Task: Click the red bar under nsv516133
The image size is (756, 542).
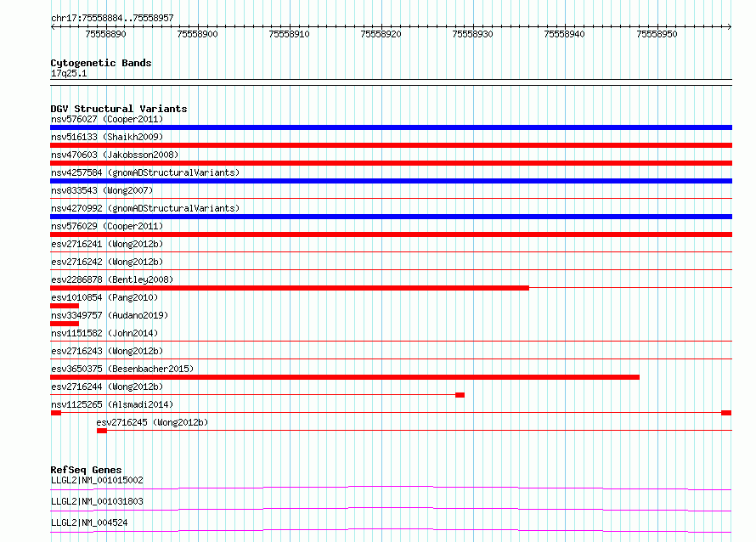Action: click(x=391, y=145)
